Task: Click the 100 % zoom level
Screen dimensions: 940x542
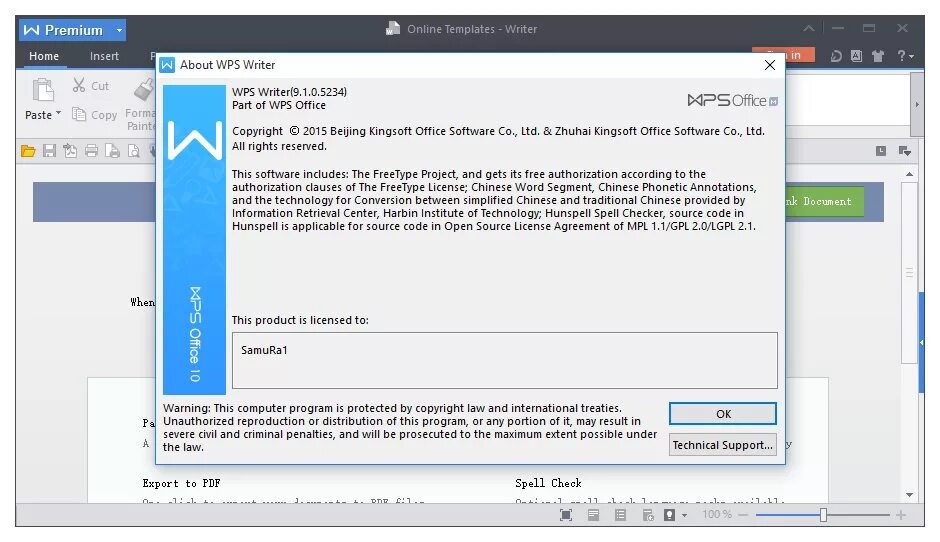Action: point(717,514)
